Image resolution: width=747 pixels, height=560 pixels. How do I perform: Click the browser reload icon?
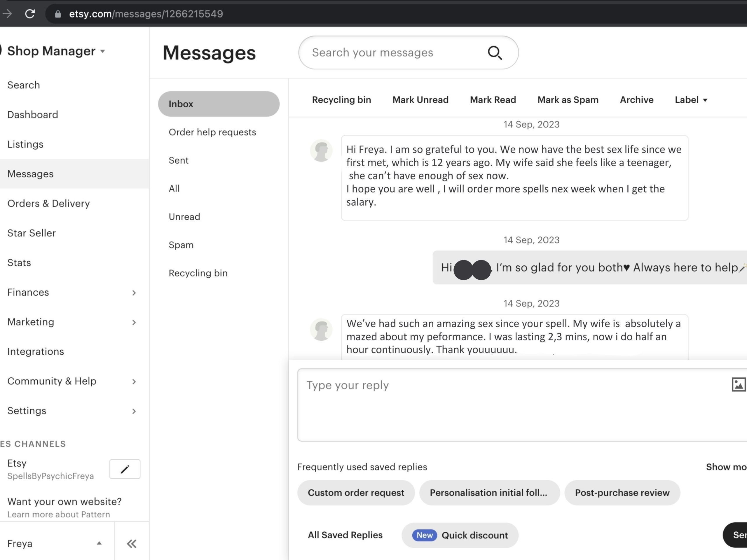coord(30,14)
